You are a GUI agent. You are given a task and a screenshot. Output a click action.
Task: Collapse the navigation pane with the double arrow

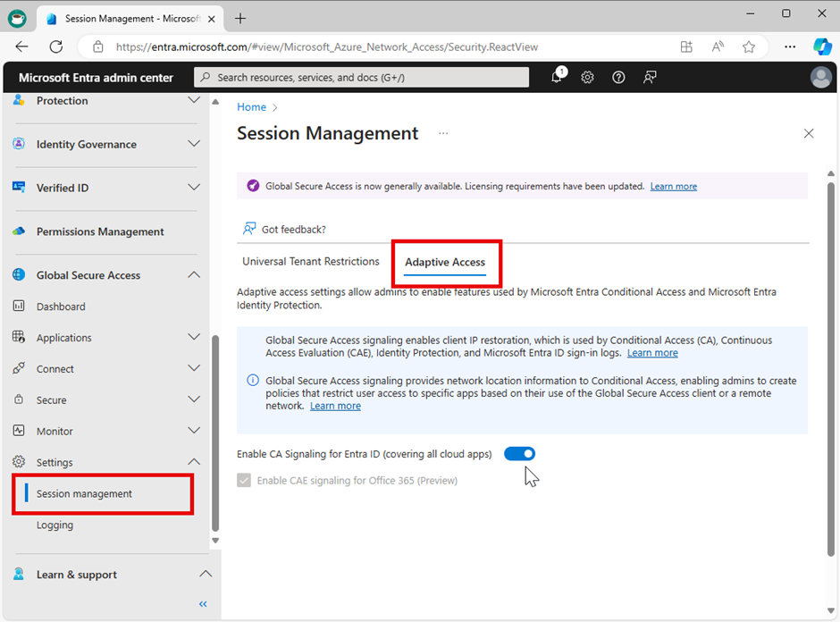pos(203,604)
